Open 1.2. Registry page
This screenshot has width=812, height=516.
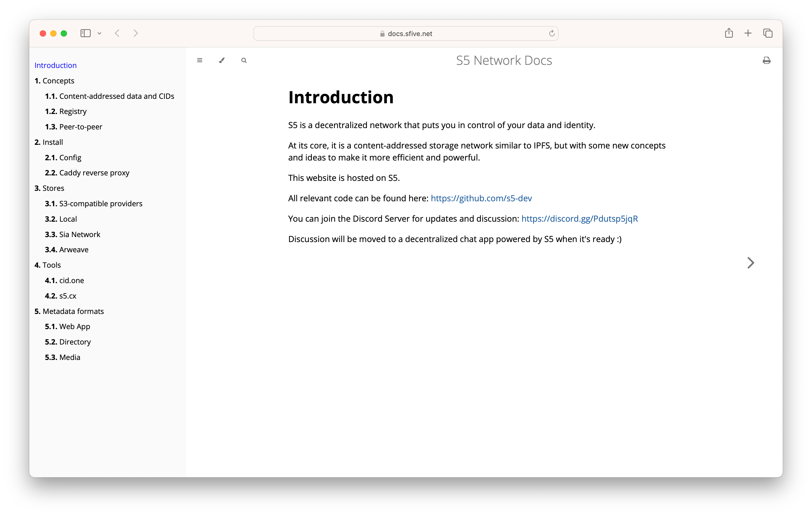point(66,112)
